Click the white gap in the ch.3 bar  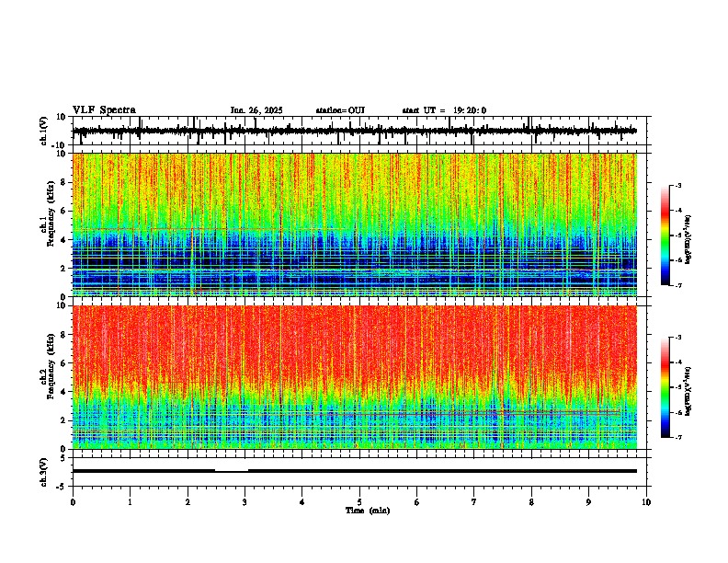pyautogui.click(x=232, y=471)
